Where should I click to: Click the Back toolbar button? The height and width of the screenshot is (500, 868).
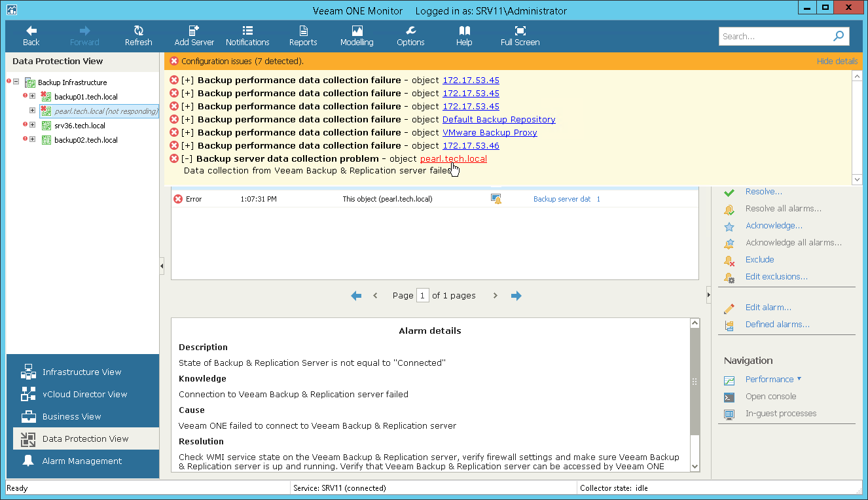click(x=31, y=36)
